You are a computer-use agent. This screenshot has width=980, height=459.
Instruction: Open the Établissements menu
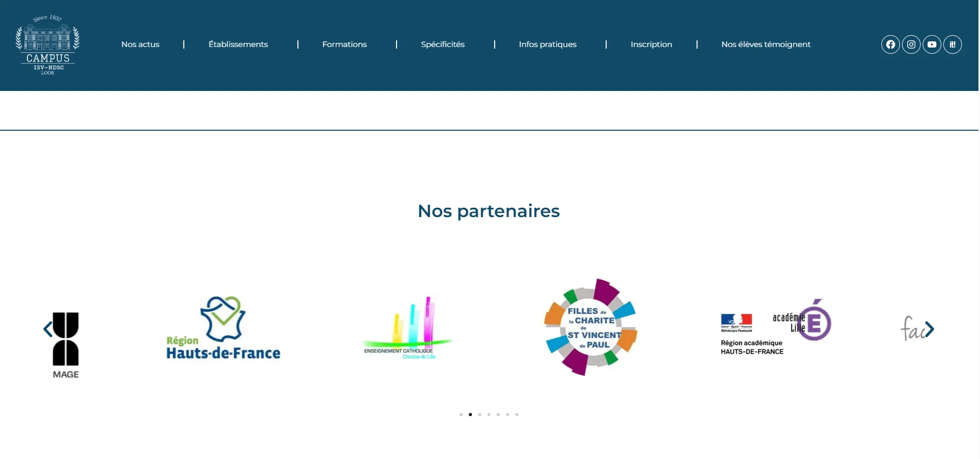[x=238, y=44]
